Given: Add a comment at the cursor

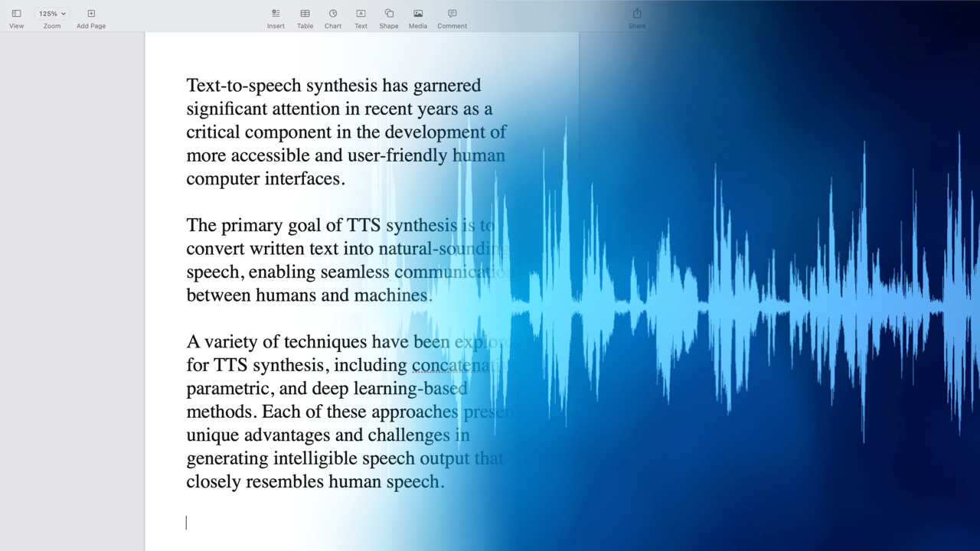Looking at the screenshot, I should [x=451, y=17].
